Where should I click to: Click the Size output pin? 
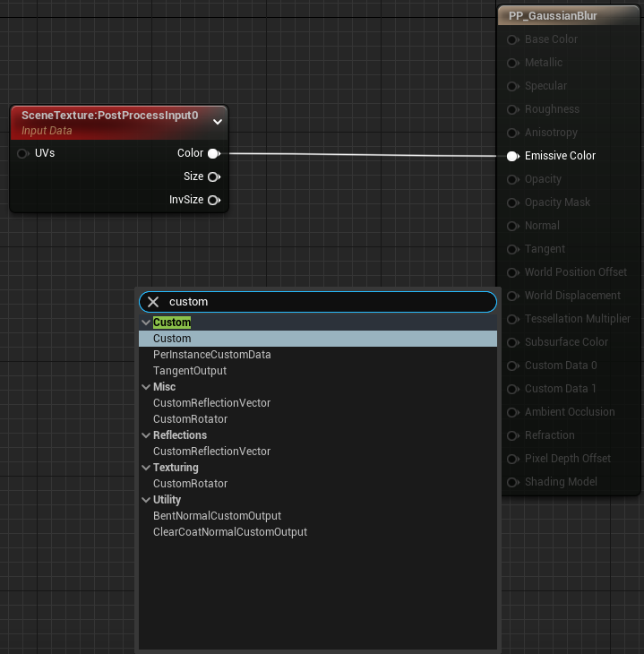click(x=214, y=176)
